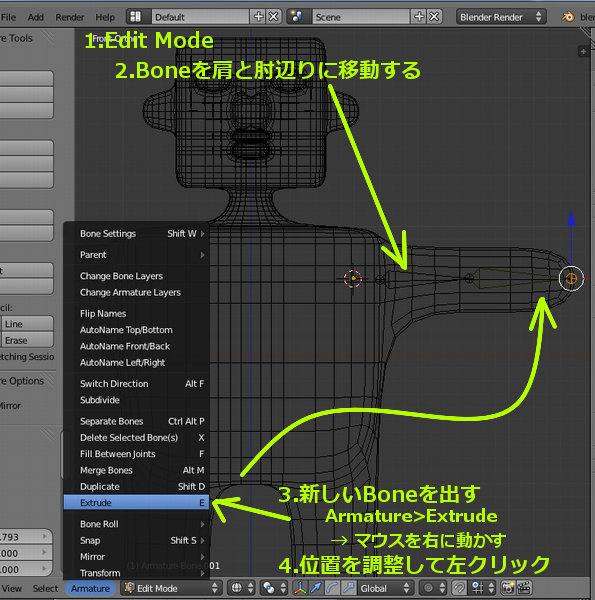
Task: Open the screen layout browser icon
Action: pyautogui.click(x=139, y=17)
